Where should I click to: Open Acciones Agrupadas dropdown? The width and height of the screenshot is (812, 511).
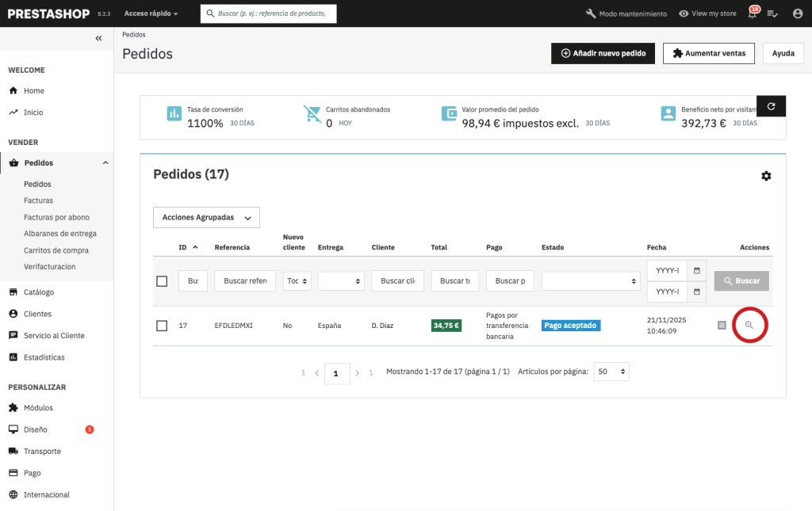click(x=206, y=218)
